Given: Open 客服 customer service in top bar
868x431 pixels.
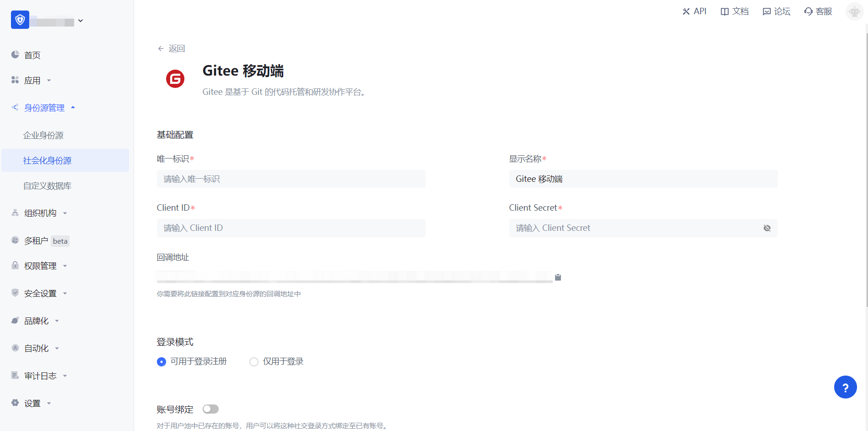Looking at the screenshot, I should (x=818, y=11).
